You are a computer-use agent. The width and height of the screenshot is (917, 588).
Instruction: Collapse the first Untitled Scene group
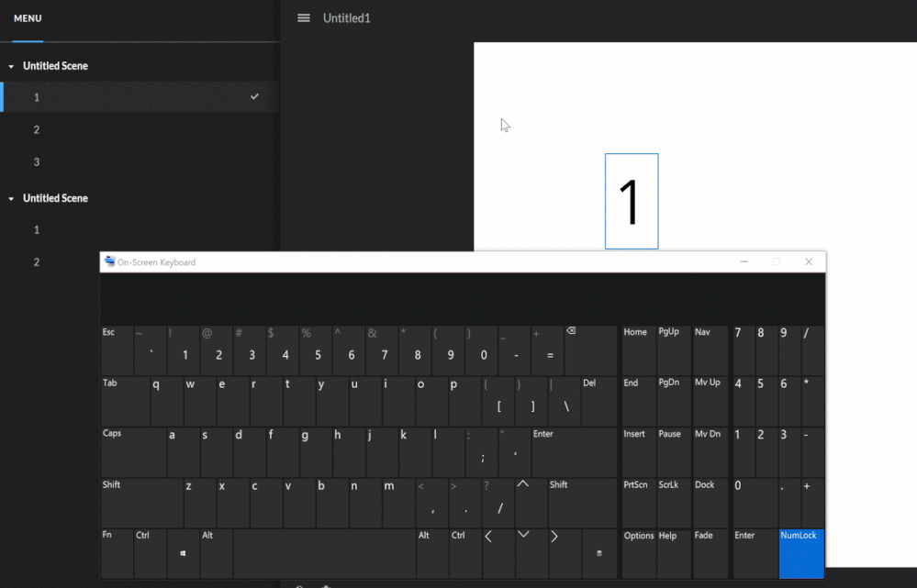point(11,67)
